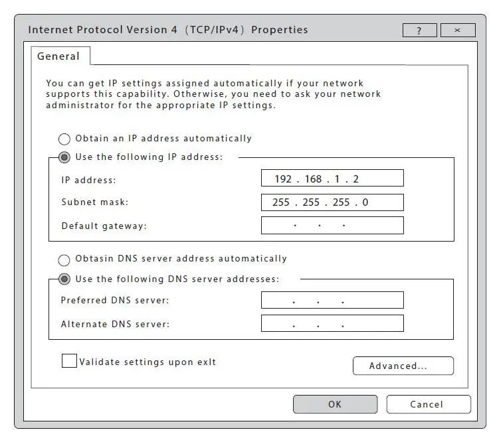Switch to the General tab
491x448 pixels.
[x=58, y=56]
